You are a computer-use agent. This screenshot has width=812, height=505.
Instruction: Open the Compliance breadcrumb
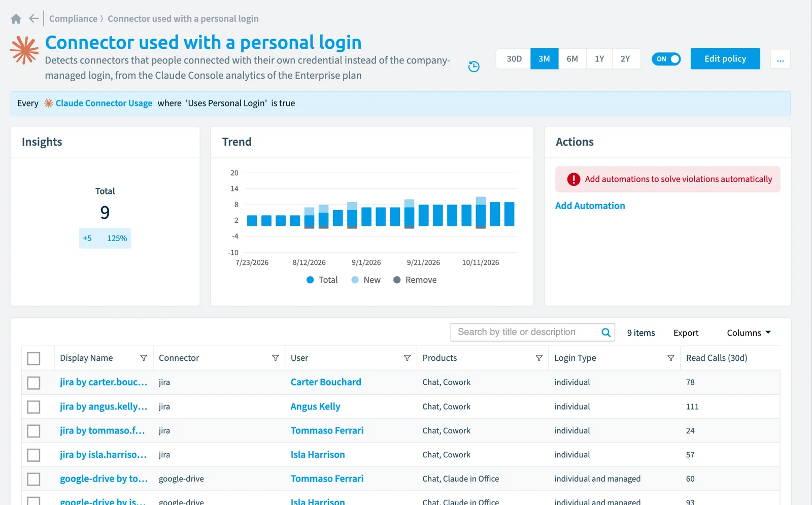pyautogui.click(x=73, y=19)
